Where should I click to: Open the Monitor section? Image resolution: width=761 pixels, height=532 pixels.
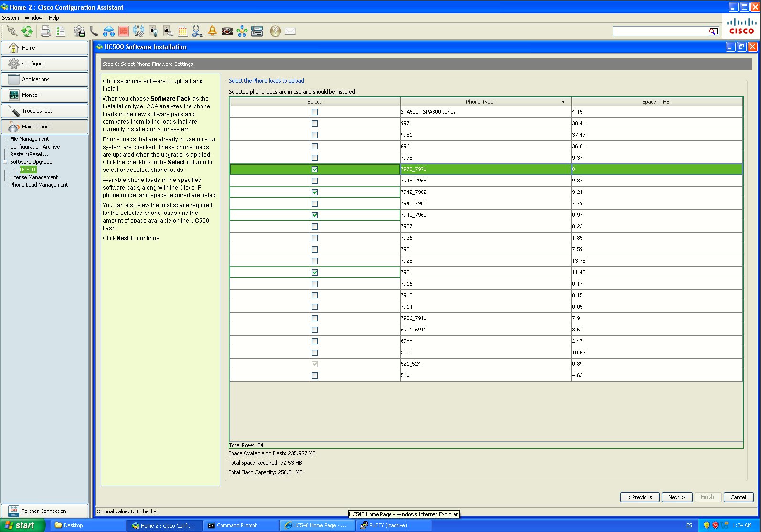pos(44,95)
